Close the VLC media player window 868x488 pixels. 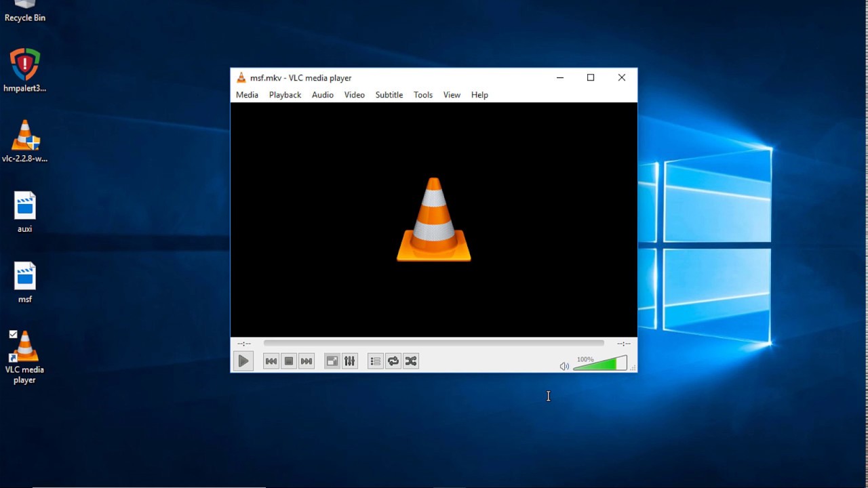click(622, 78)
